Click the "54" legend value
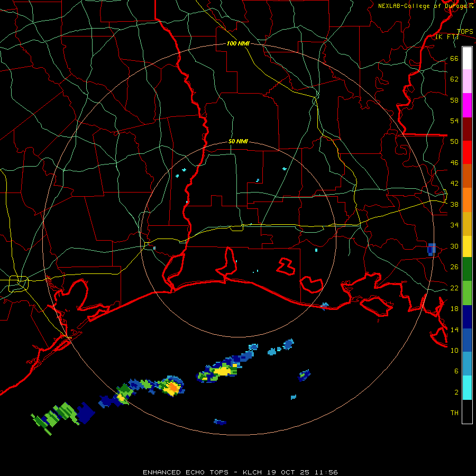 [454, 121]
